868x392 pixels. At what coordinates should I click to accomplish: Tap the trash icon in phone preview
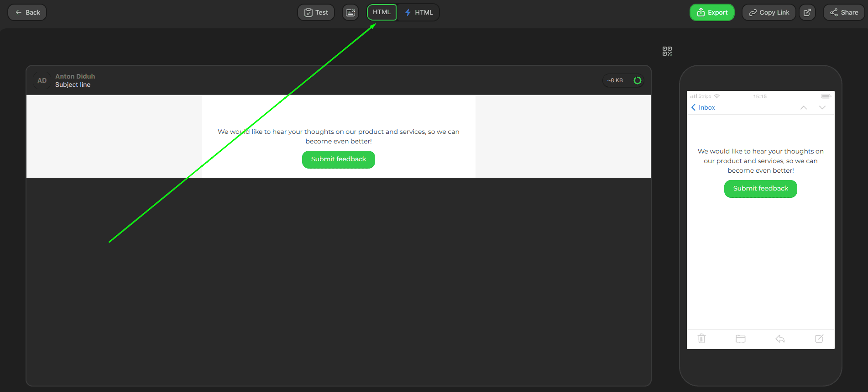pyautogui.click(x=701, y=339)
